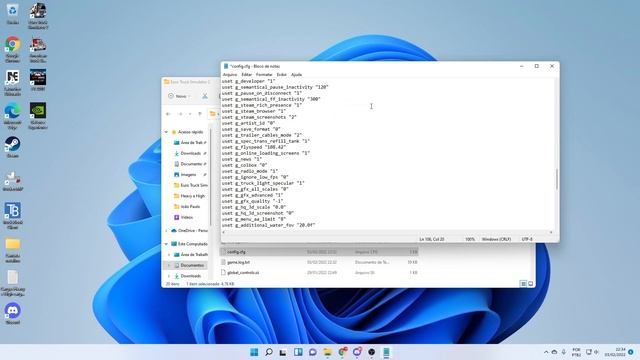Expand Documentos under Este Computador

click(169, 265)
